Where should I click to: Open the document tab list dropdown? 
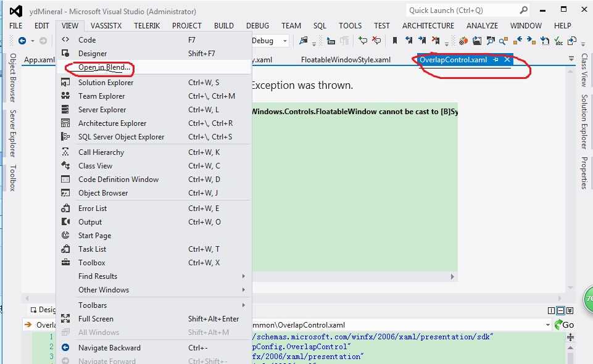[571, 59]
